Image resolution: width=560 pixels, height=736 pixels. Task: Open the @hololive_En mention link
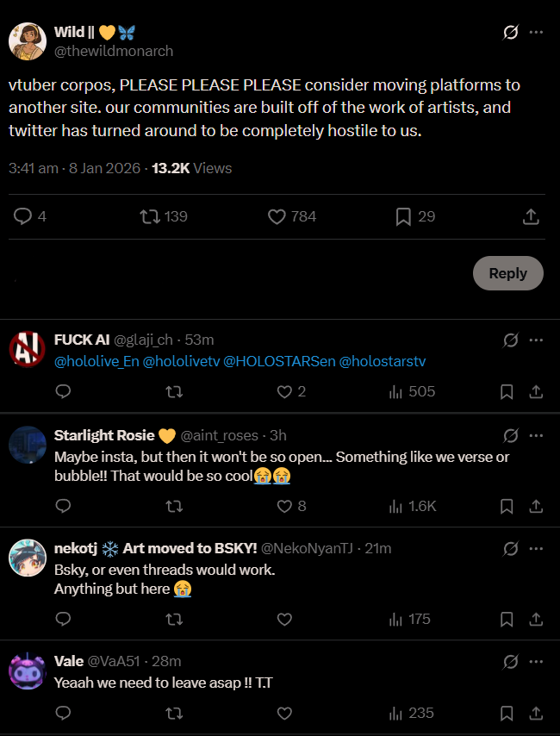pos(96,361)
